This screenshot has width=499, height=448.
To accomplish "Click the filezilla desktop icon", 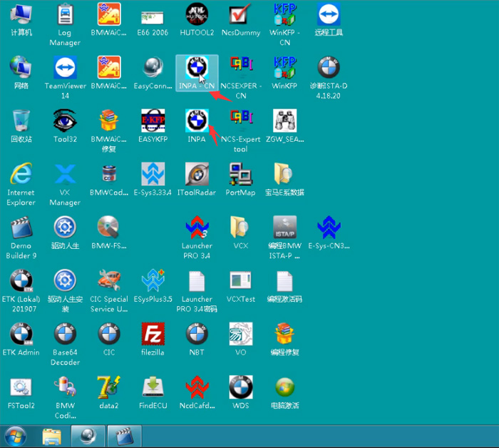I will (153, 339).
